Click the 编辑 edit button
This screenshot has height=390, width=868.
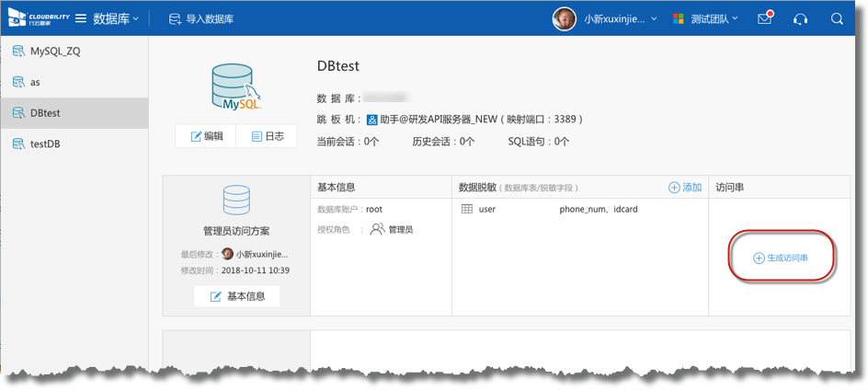pos(206,136)
